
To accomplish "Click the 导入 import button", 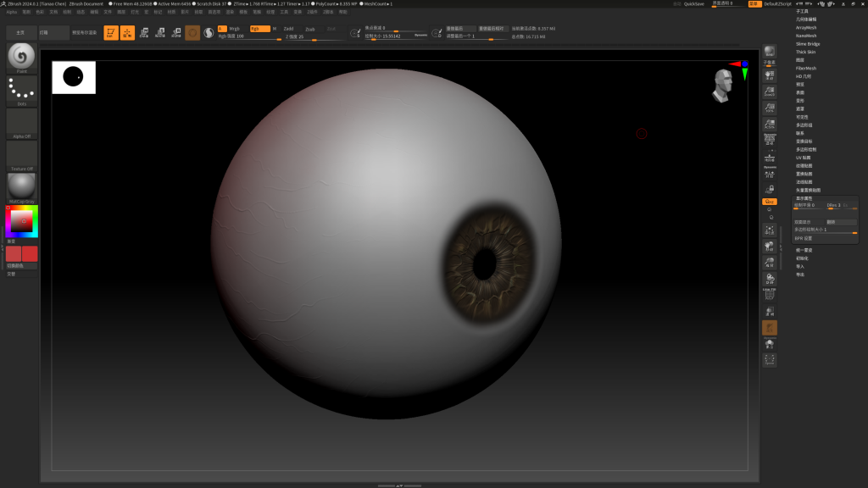I will 800,266.
